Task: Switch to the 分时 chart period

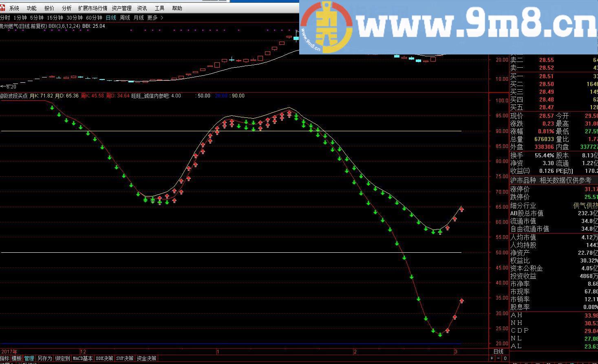Action: click(x=4, y=18)
